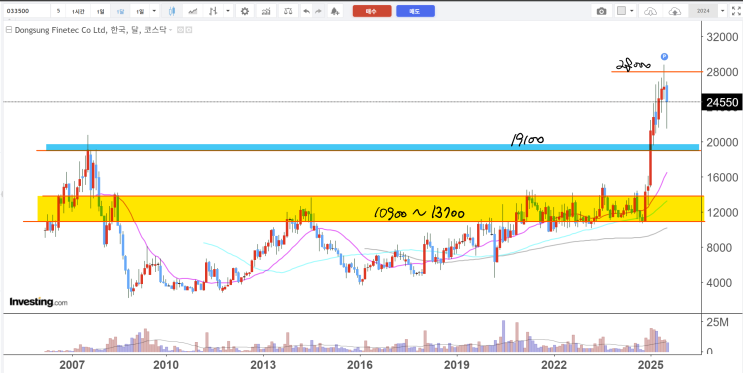The width and height of the screenshot is (743, 373).
Task: Redo last chart action
Action: tap(318, 11)
